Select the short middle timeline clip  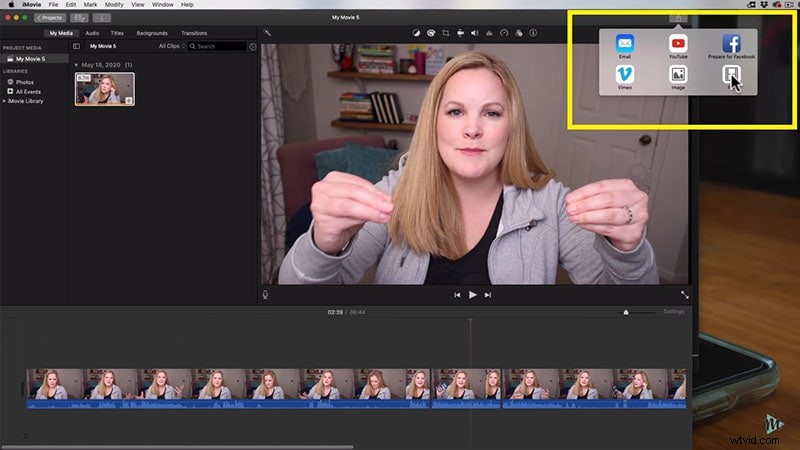tap(466, 388)
